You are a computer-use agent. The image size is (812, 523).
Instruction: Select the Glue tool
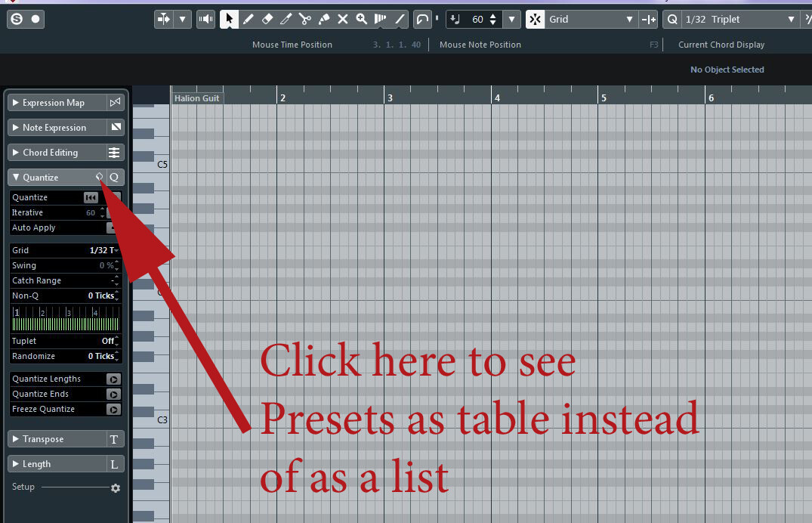323,19
